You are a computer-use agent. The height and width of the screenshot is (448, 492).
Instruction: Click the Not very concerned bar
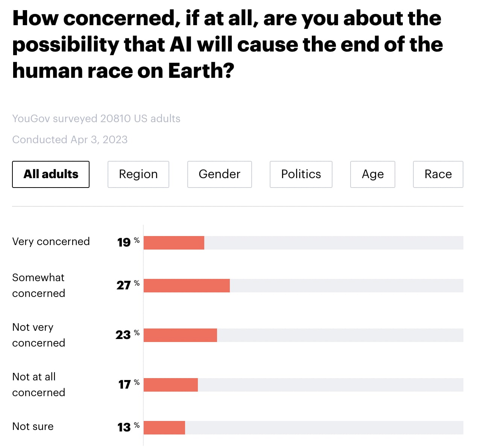[181, 335]
